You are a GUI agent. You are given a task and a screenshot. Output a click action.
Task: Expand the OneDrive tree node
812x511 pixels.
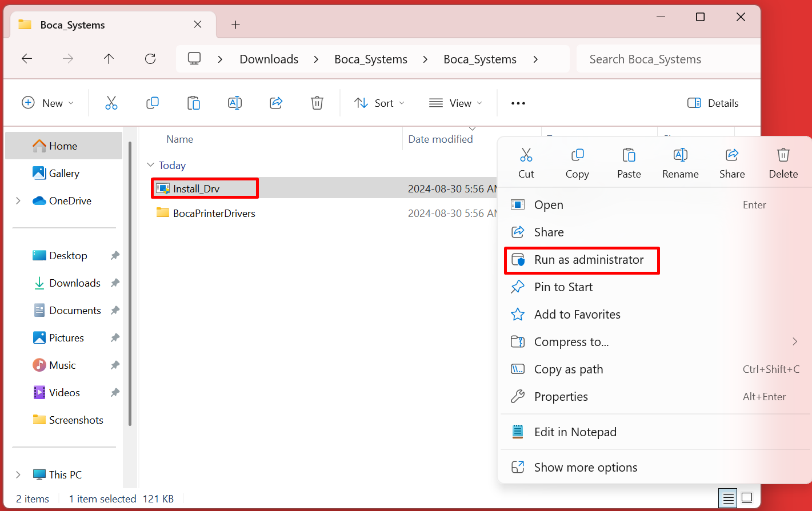coord(18,201)
